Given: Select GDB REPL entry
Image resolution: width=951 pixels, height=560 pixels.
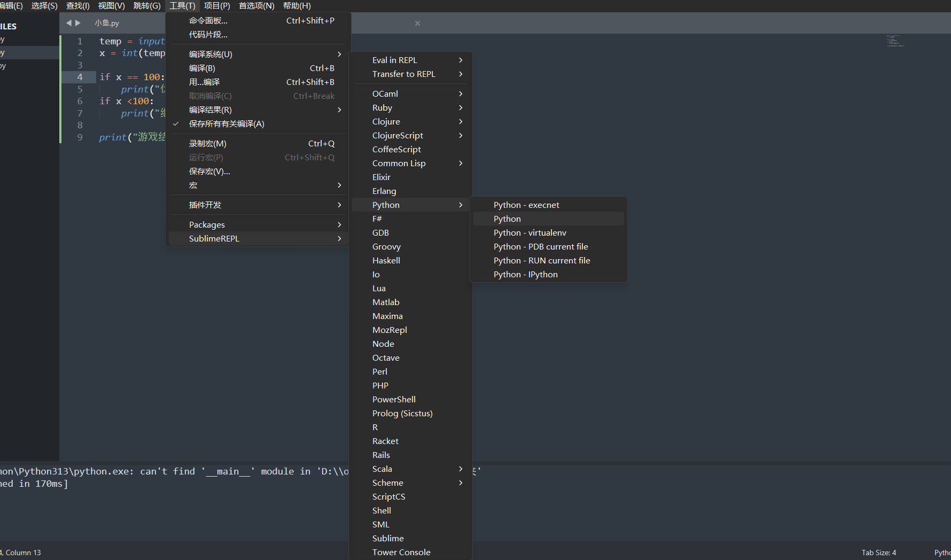Looking at the screenshot, I should [410, 233].
